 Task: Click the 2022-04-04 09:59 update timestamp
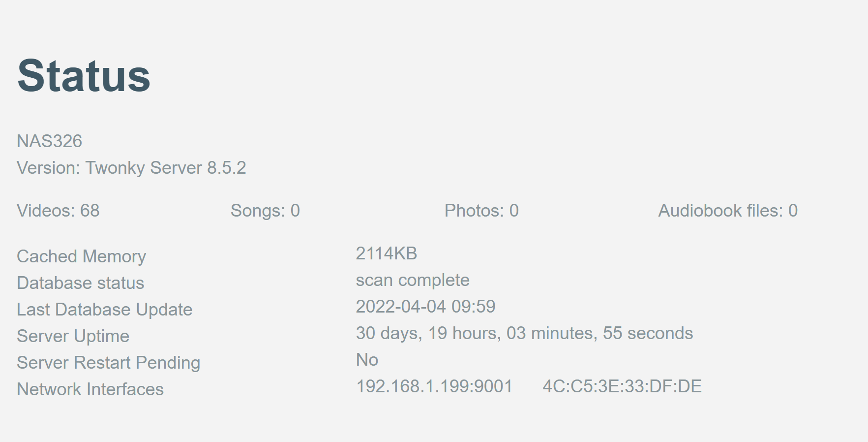pyautogui.click(x=425, y=307)
